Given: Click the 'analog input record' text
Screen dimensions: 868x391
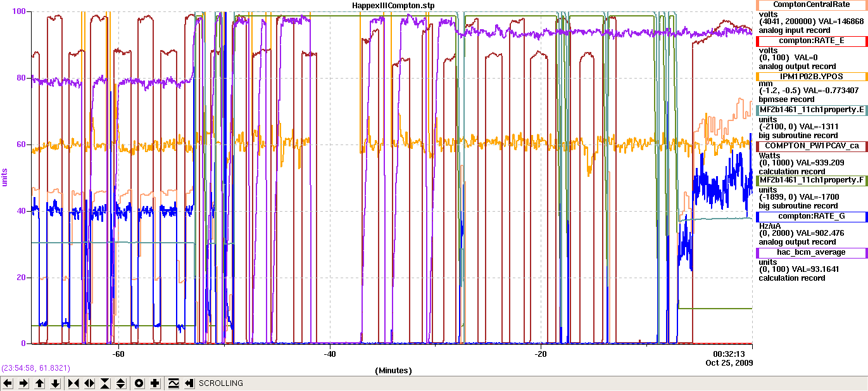Looking at the screenshot, I should pos(795,30).
